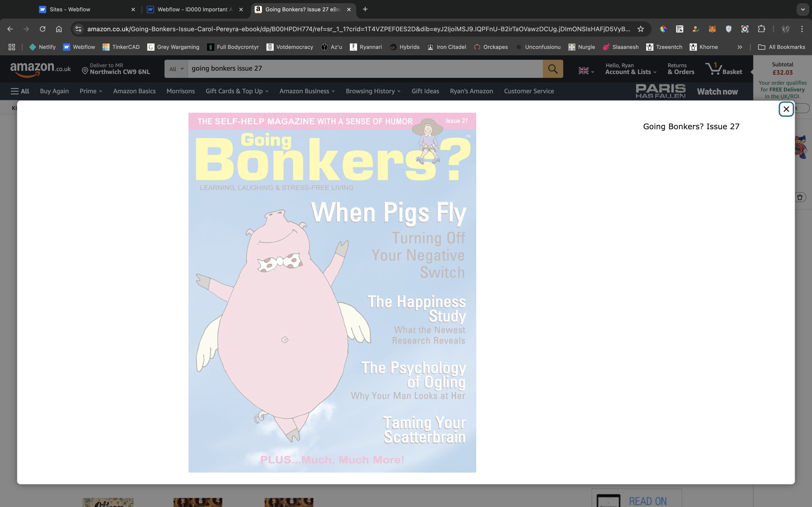Image resolution: width=812 pixels, height=507 pixels.
Task: Click the search field containing going bonkers
Action: [365, 69]
